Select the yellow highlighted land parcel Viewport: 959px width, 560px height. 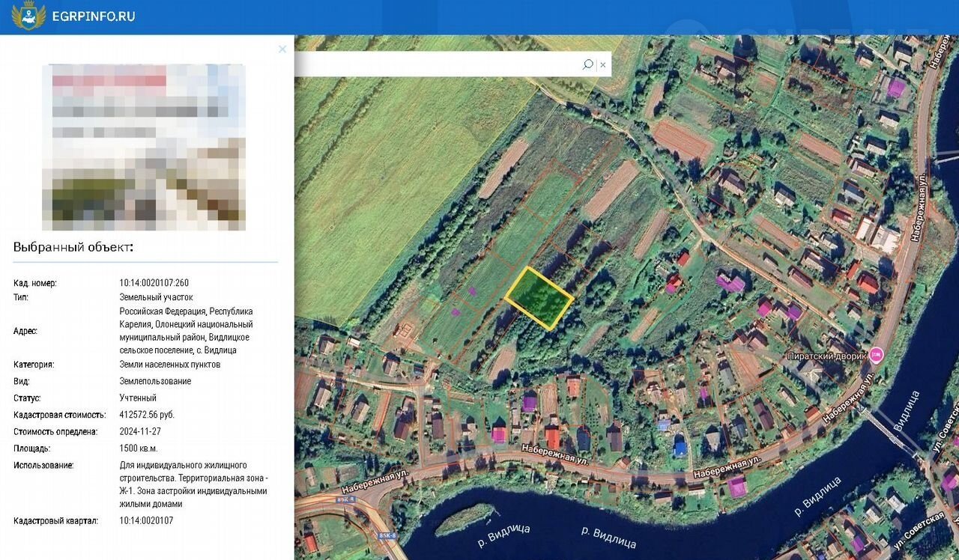click(x=539, y=298)
